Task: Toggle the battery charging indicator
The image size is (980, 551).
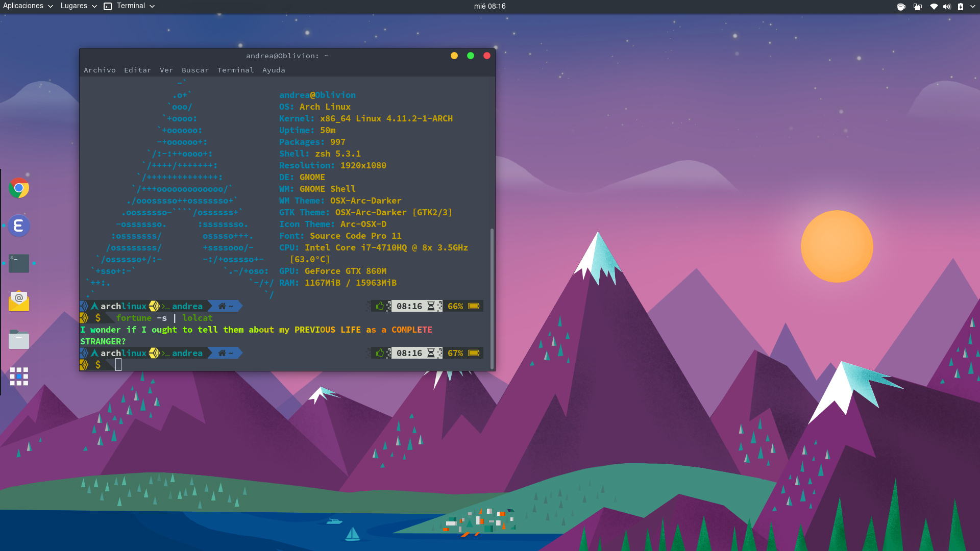Action: (x=961, y=7)
